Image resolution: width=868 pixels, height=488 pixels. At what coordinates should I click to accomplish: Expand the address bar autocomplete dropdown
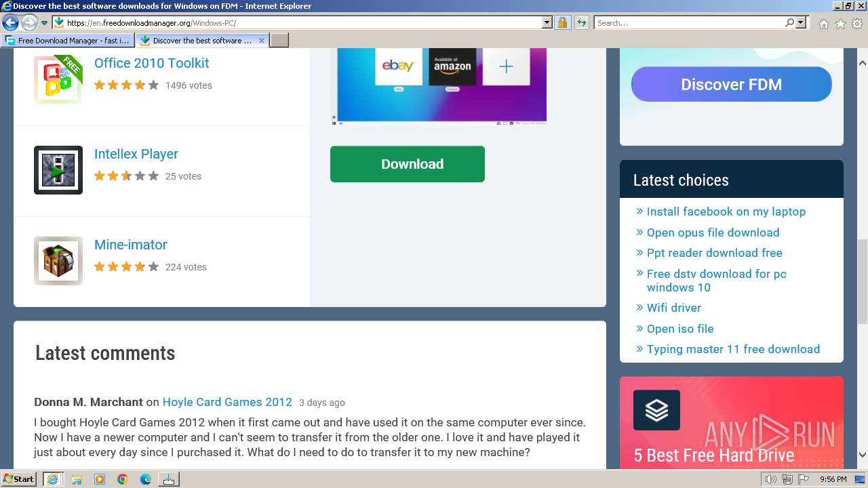[x=547, y=22]
